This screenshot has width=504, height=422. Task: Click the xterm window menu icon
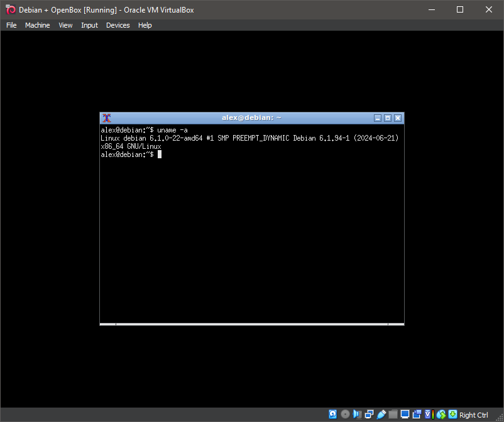point(107,118)
